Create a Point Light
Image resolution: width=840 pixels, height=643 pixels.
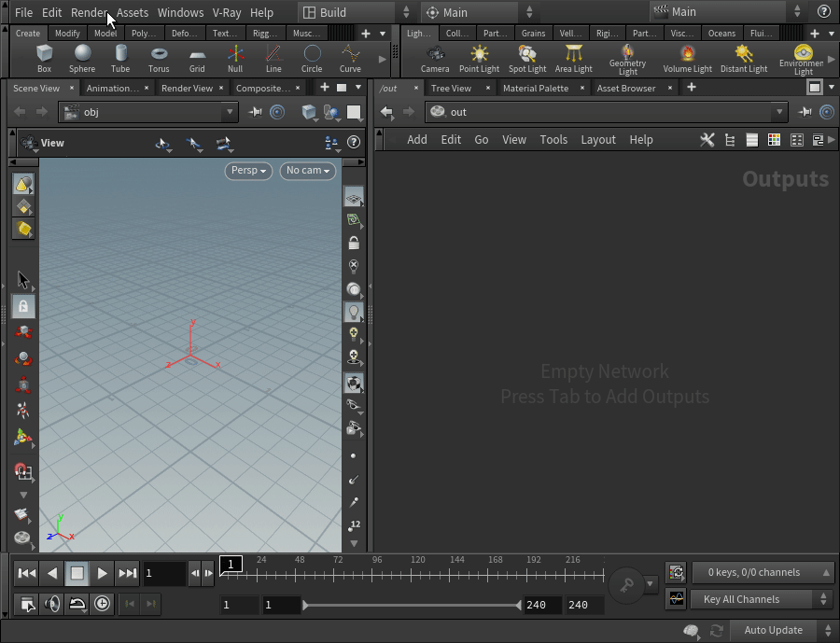pyautogui.click(x=479, y=59)
